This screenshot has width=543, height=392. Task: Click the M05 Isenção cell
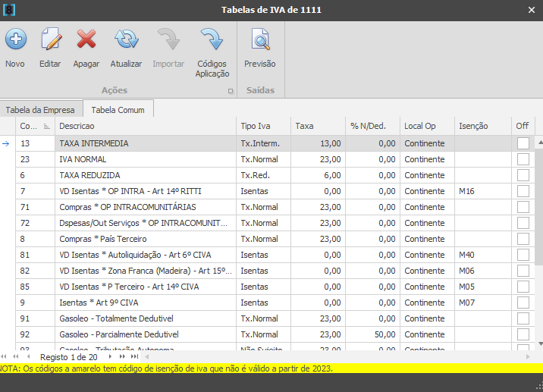click(x=483, y=287)
